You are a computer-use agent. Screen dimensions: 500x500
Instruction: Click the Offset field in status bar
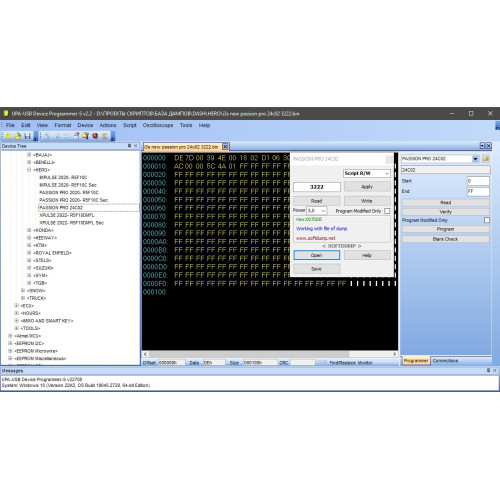pos(172,362)
